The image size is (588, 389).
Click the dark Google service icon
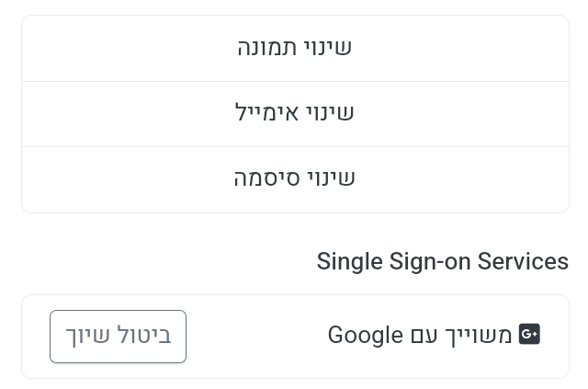coord(529,335)
